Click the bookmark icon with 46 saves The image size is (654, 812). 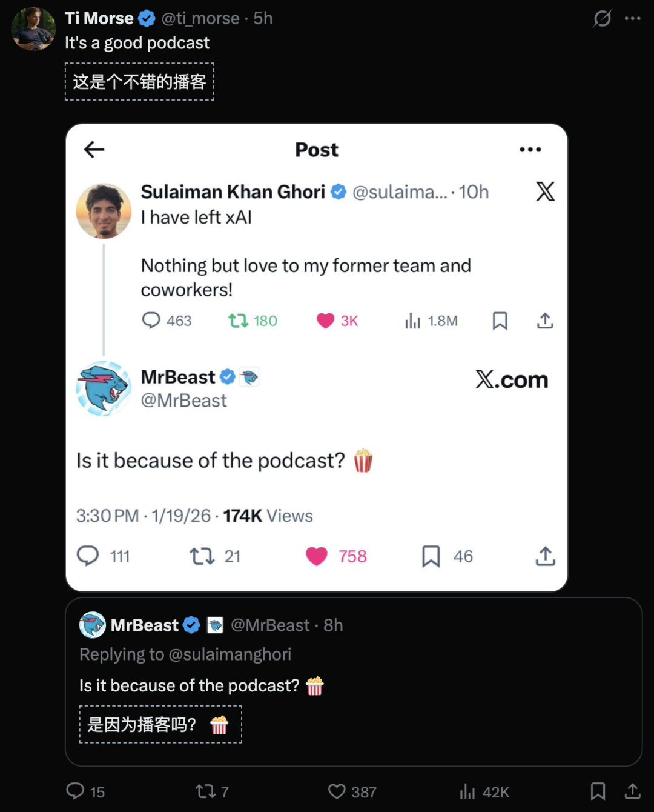[x=431, y=556]
